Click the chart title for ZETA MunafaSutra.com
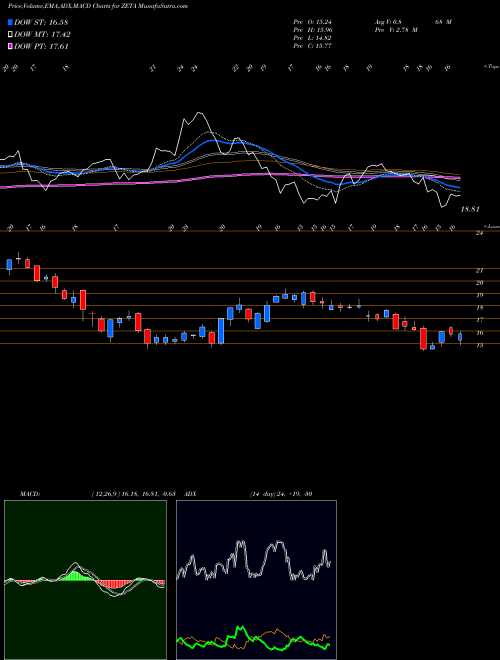500x660 pixels. coord(98,6)
